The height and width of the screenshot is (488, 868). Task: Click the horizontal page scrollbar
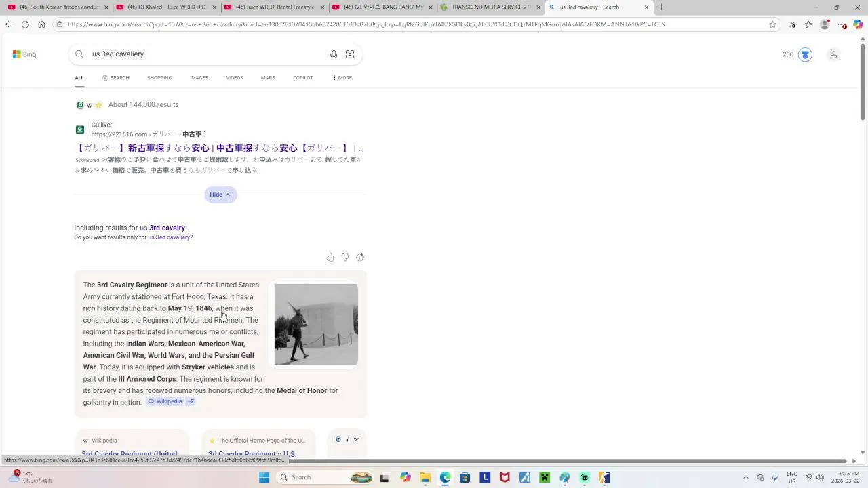(x=426, y=461)
